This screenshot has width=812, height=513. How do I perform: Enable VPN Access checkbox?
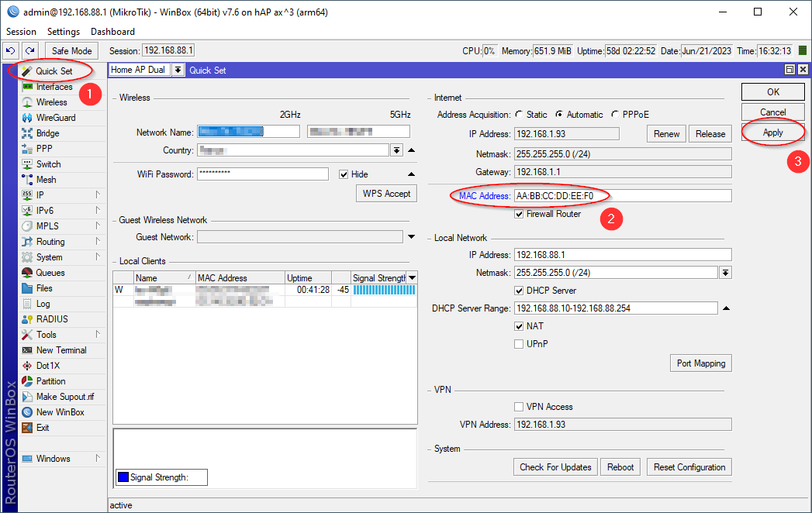tap(519, 407)
